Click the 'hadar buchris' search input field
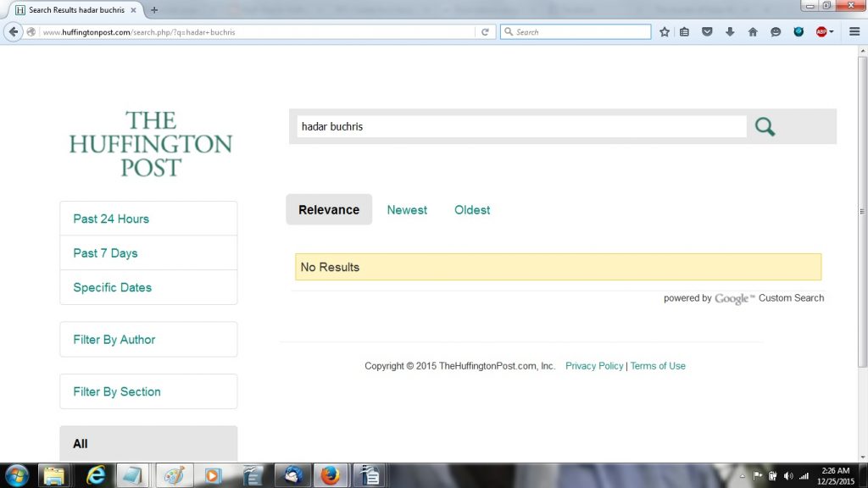868x488 pixels. 521,127
